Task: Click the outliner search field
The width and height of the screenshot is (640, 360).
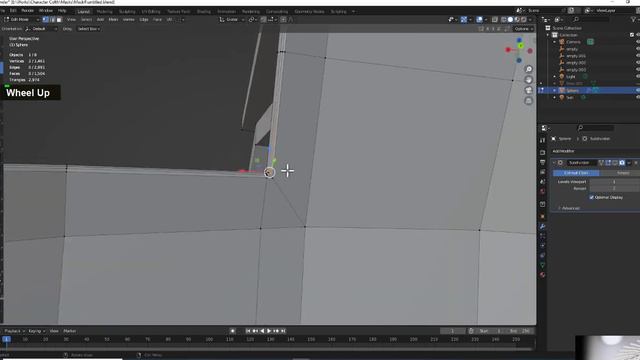Action: [591, 19]
